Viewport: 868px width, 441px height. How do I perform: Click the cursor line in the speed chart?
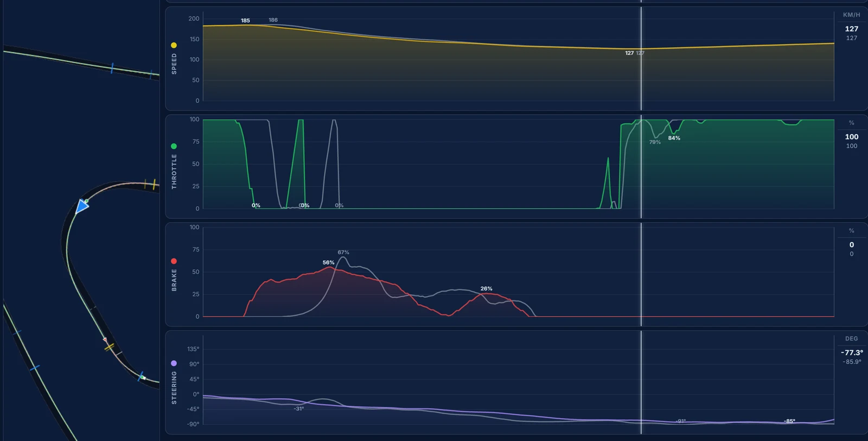pyautogui.click(x=641, y=59)
